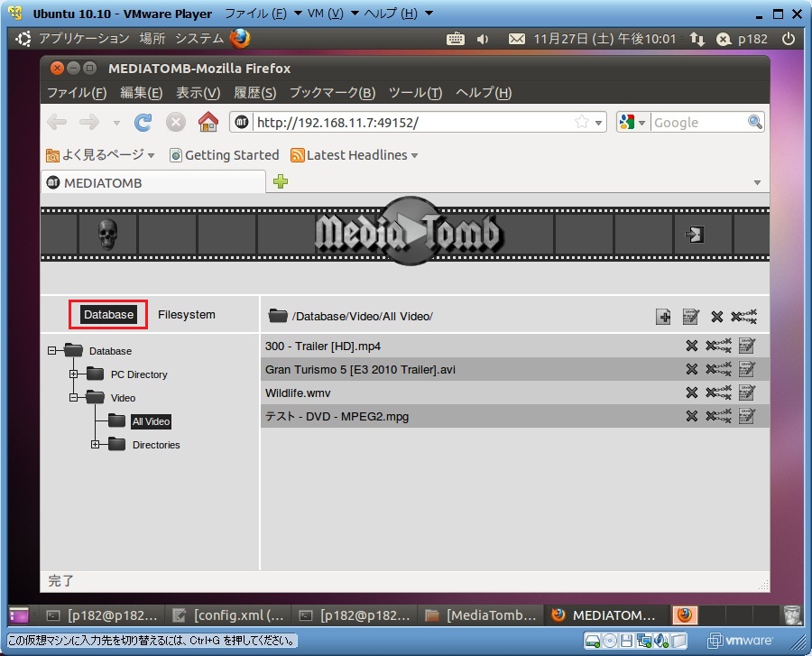This screenshot has width=812, height=656.
Task: Open URL bar history dropdown
Action: click(599, 123)
